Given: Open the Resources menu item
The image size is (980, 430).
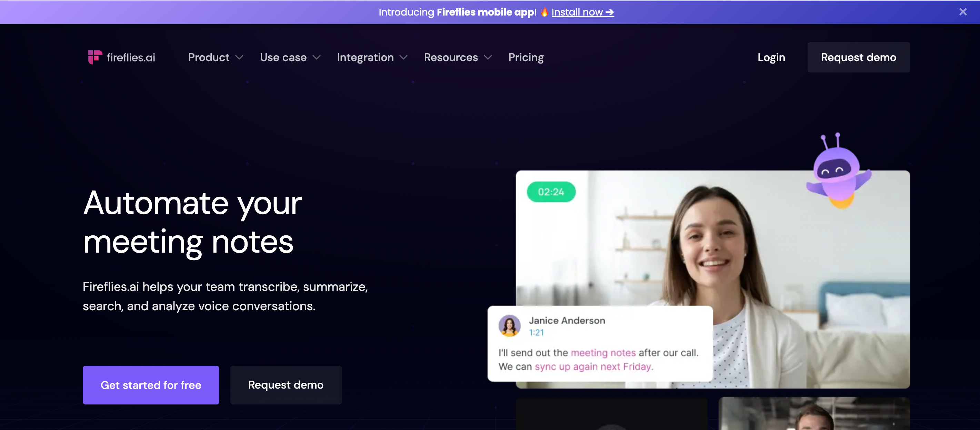Looking at the screenshot, I should tap(451, 58).
